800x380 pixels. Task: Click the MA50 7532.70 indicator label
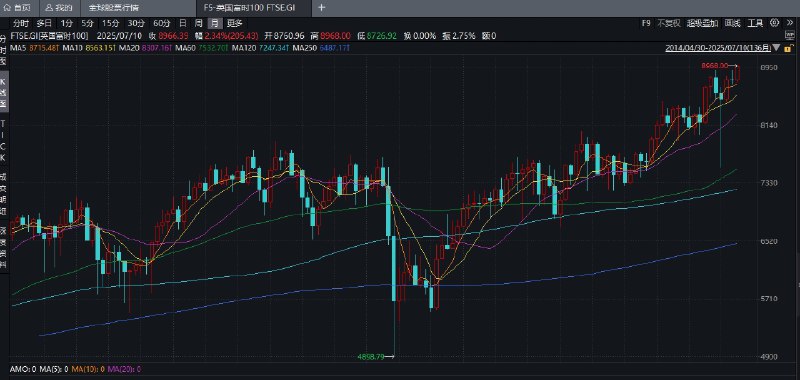point(201,48)
